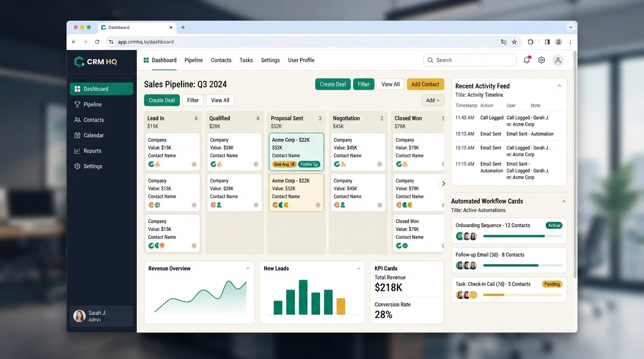Image resolution: width=644 pixels, height=359 pixels.
Task: Open the highlighted green Acme Corp deal card
Action: 296,152
